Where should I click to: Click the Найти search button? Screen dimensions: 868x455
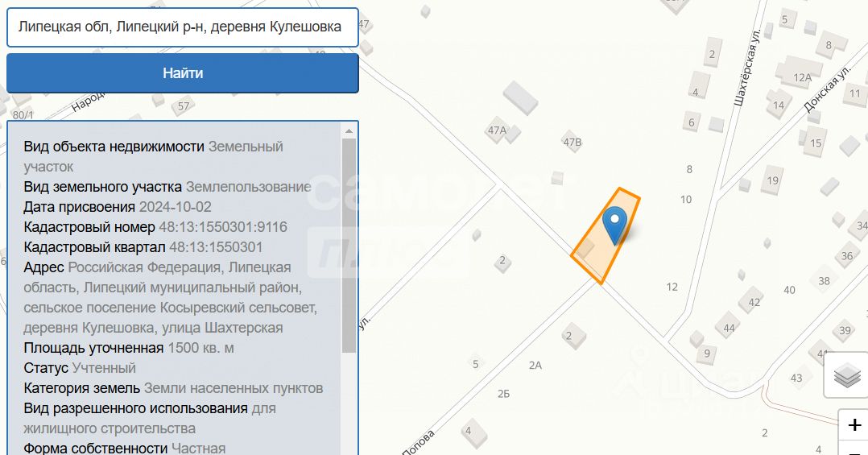click(x=183, y=73)
